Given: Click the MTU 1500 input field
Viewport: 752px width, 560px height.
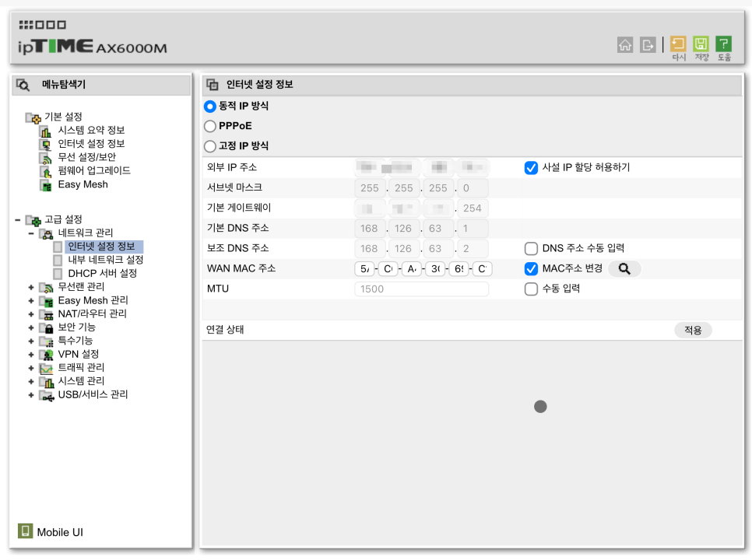Looking at the screenshot, I should [x=422, y=289].
